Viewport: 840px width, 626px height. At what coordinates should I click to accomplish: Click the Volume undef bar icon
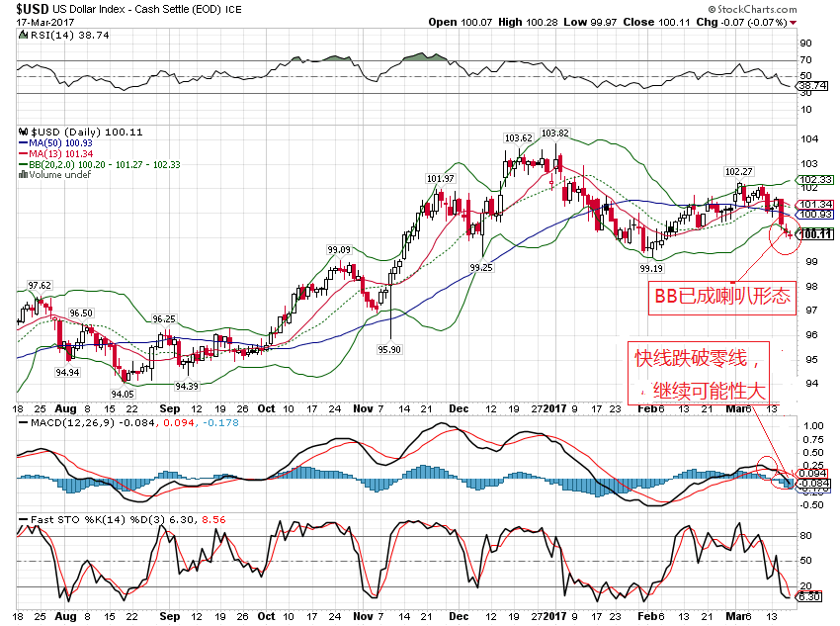(x=23, y=175)
